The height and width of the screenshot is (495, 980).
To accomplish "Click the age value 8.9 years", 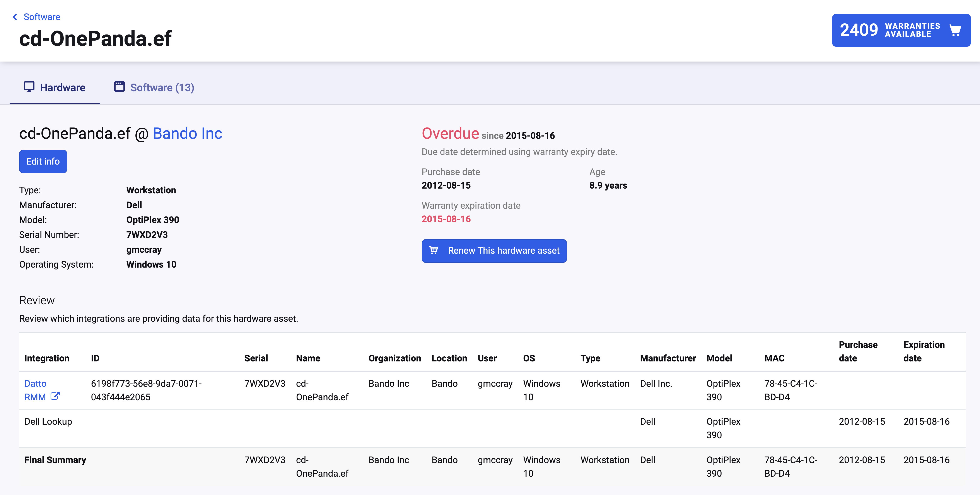I will (x=608, y=186).
